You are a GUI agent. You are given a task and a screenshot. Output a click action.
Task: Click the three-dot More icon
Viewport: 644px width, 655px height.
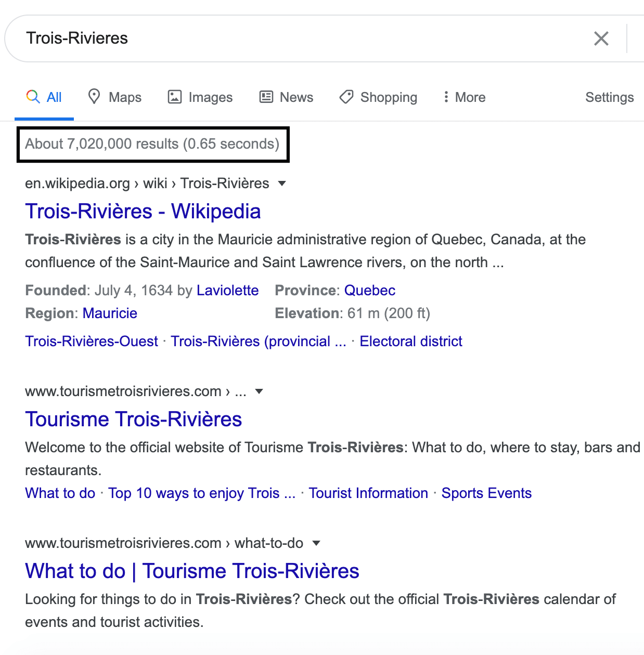point(446,97)
